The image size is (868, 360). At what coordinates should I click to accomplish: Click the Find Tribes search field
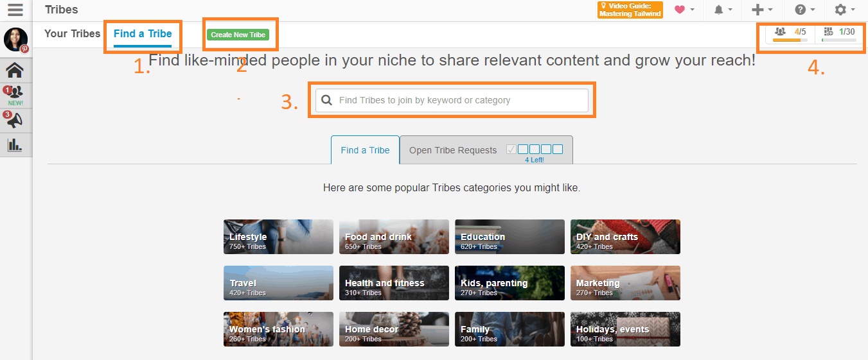[452, 100]
